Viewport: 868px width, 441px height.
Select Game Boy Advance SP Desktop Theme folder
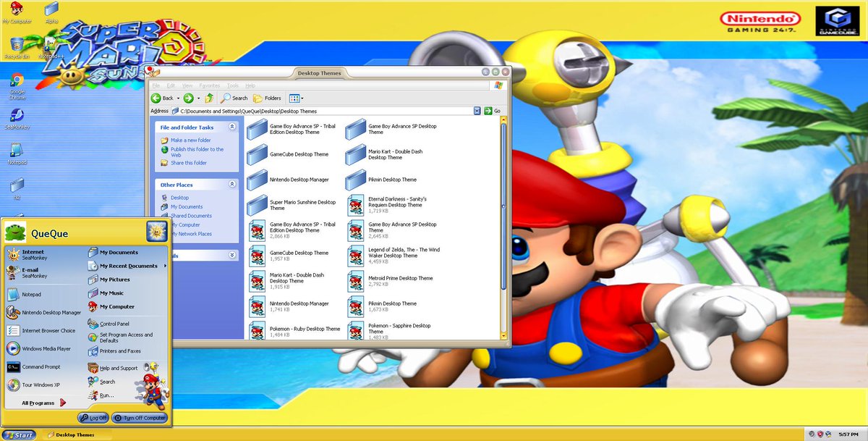pyautogui.click(x=391, y=129)
